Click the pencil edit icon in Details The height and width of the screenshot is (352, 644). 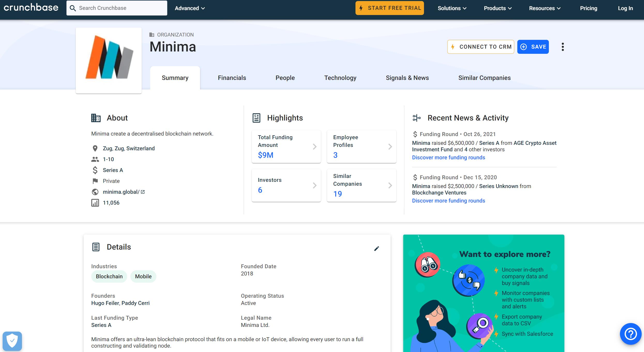click(x=377, y=249)
